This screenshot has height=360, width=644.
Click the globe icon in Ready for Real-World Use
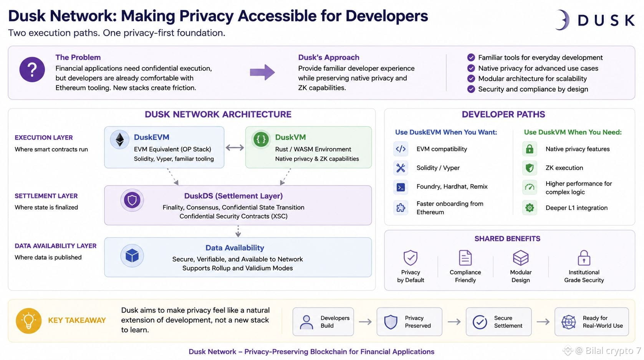[568, 322]
